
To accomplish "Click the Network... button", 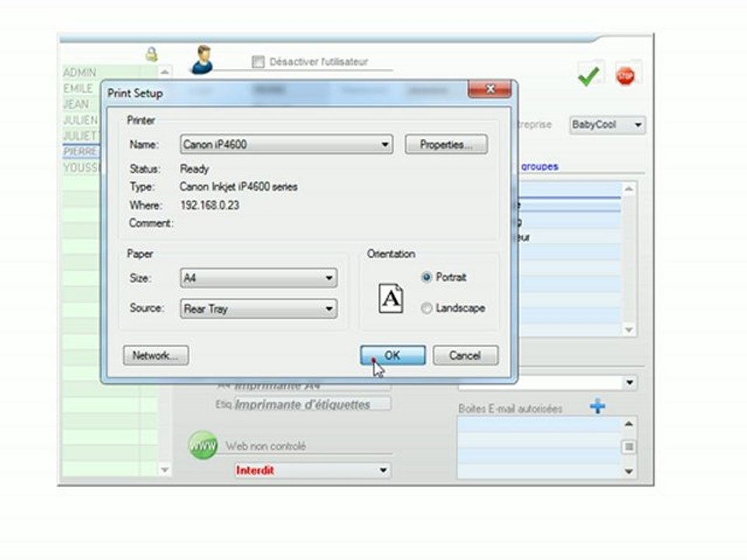I will tap(156, 355).
